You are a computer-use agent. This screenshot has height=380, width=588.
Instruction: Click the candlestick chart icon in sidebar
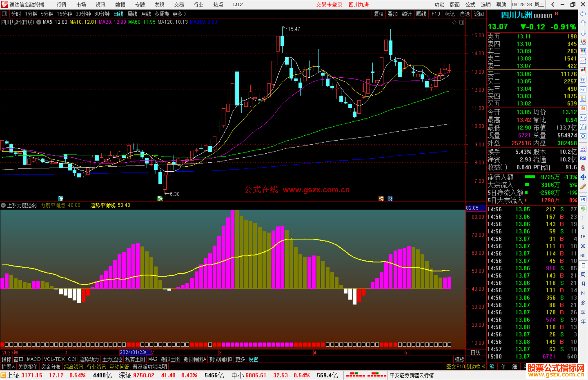583,70
